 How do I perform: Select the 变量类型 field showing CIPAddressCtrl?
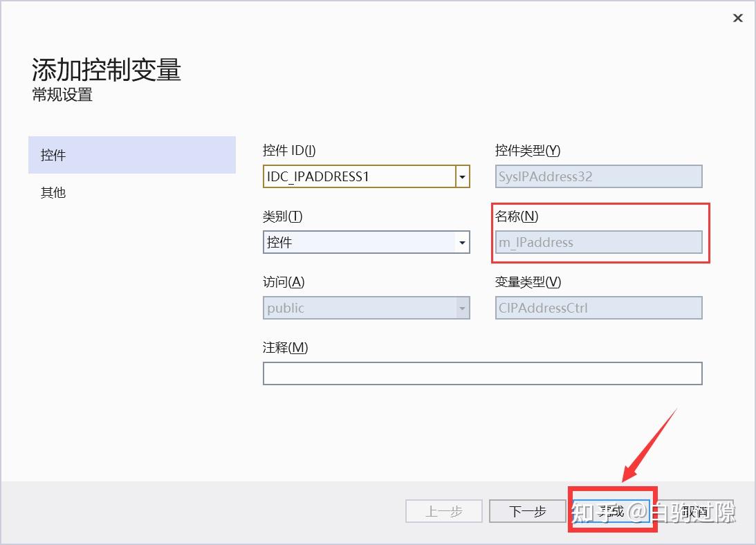point(598,308)
